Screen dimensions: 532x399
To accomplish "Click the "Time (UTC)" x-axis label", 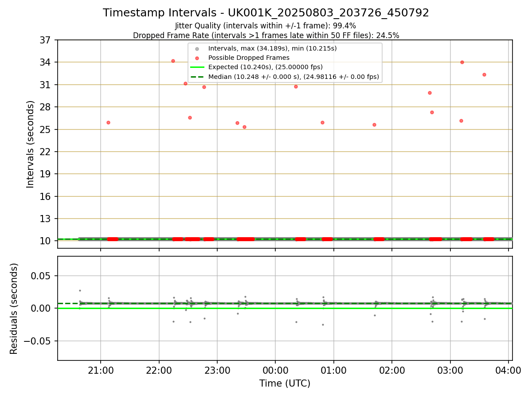I will pyautogui.click(x=285, y=383).
